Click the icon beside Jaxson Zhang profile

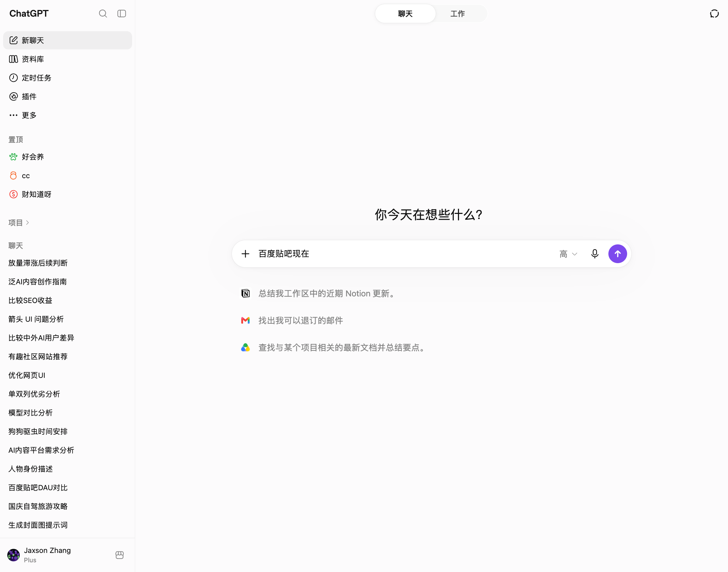(120, 555)
